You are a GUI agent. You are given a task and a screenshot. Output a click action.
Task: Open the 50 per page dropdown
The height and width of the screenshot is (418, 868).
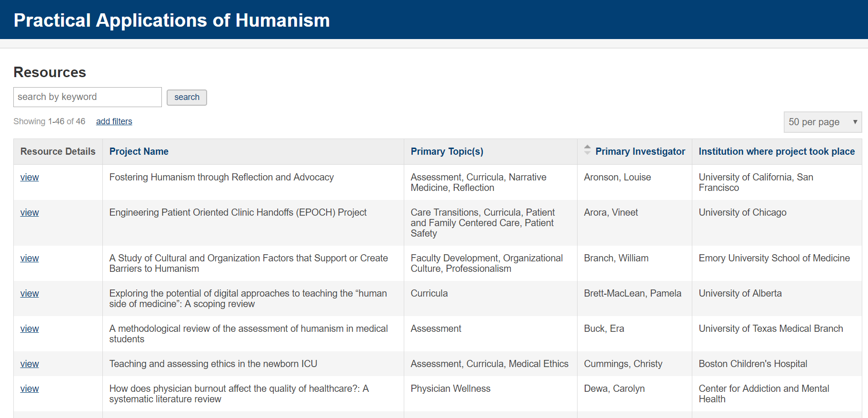pyautogui.click(x=822, y=122)
